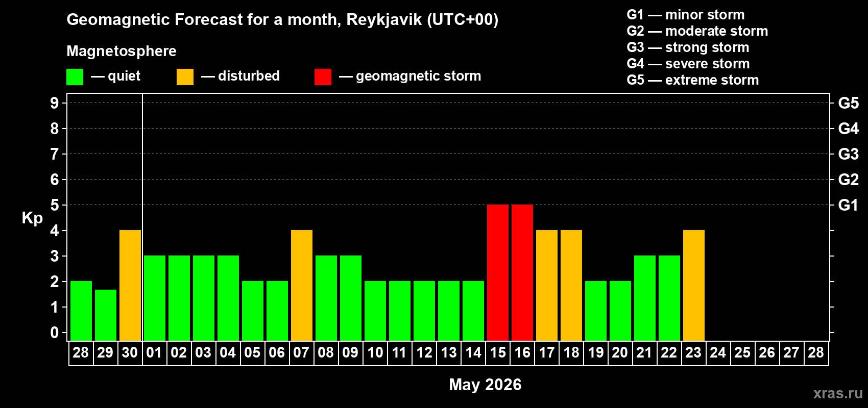
Task: Click the '— disturbed' legend text
Action: (240, 76)
